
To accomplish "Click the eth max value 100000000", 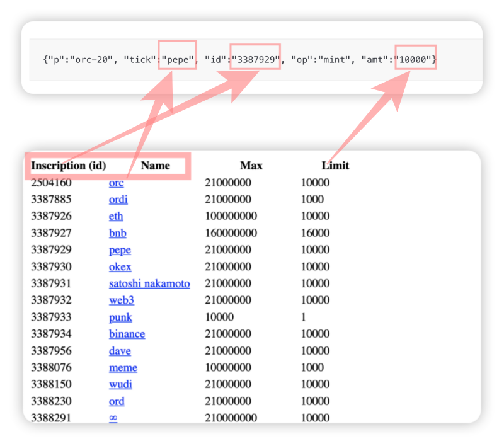I will (231, 216).
